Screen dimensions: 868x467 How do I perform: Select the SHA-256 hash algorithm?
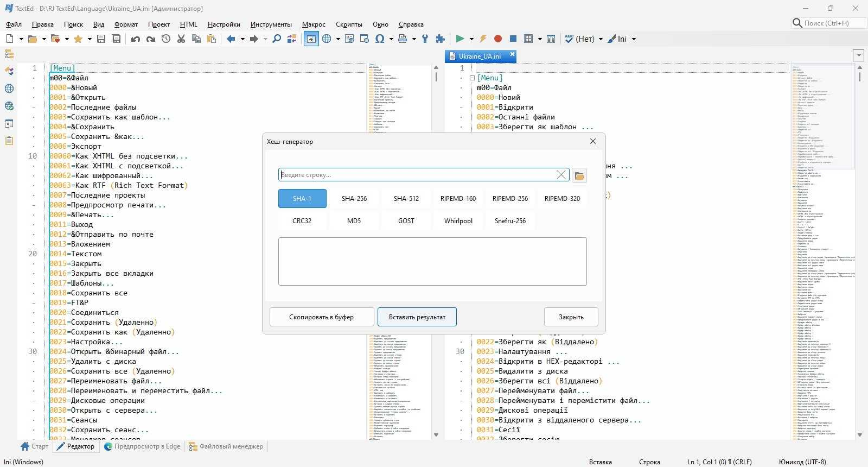click(x=354, y=198)
